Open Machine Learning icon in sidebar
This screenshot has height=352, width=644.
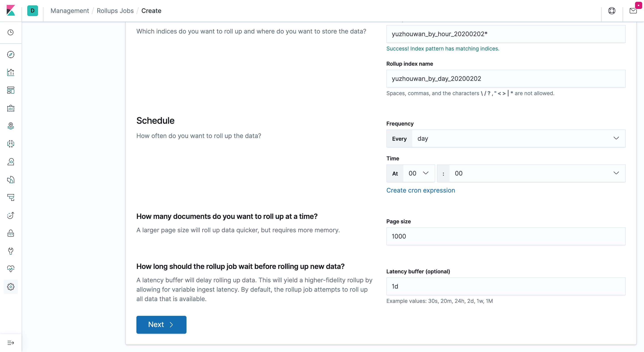[11, 144]
